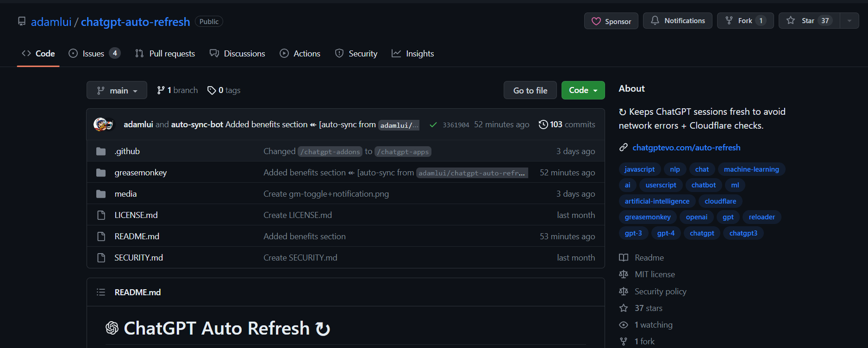Viewport: 868px width, 348px height.
Task: Open commit message 'Create SECURITY.md'
Action: pos(300,258)
